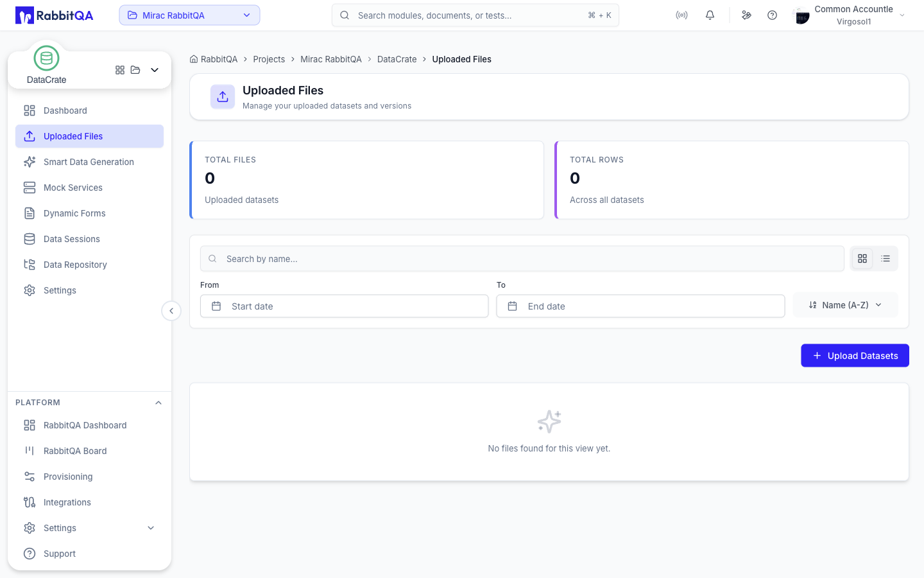Open Support
The width and height of the screenshot is (924, 578).
tap(89, 554)
